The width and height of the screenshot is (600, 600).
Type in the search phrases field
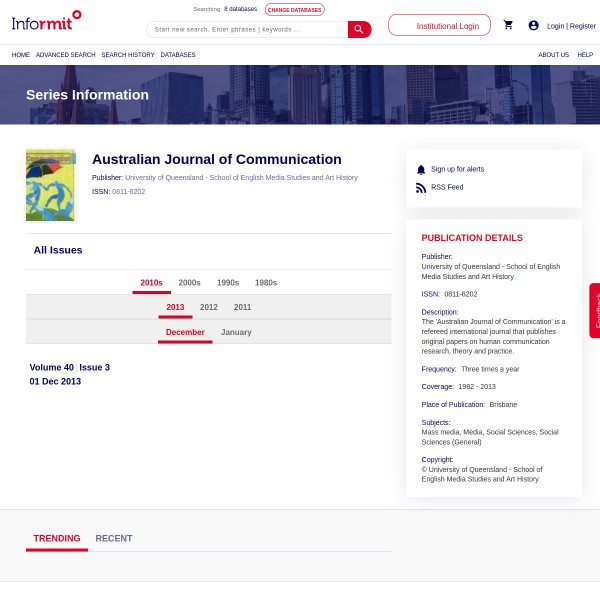248,29
